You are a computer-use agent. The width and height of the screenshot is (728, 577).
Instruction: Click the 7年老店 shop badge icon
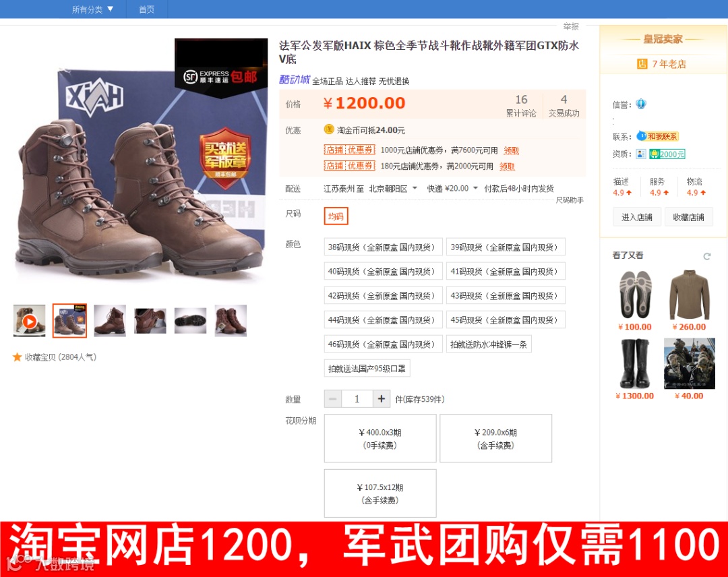pos(642,63)
